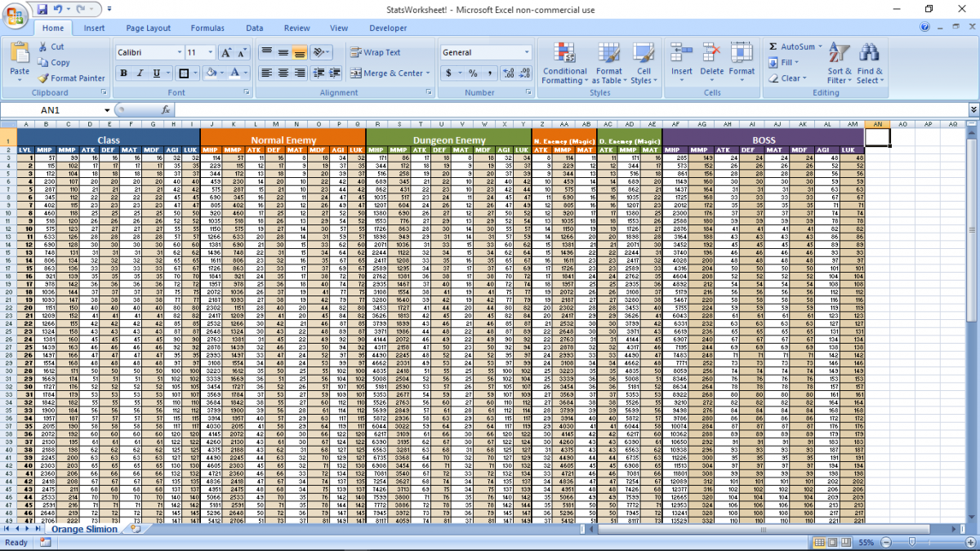Decrease Decimal places
Image resolution: width=980 pixels, height=551 pixels.
[x=525, y=73]
